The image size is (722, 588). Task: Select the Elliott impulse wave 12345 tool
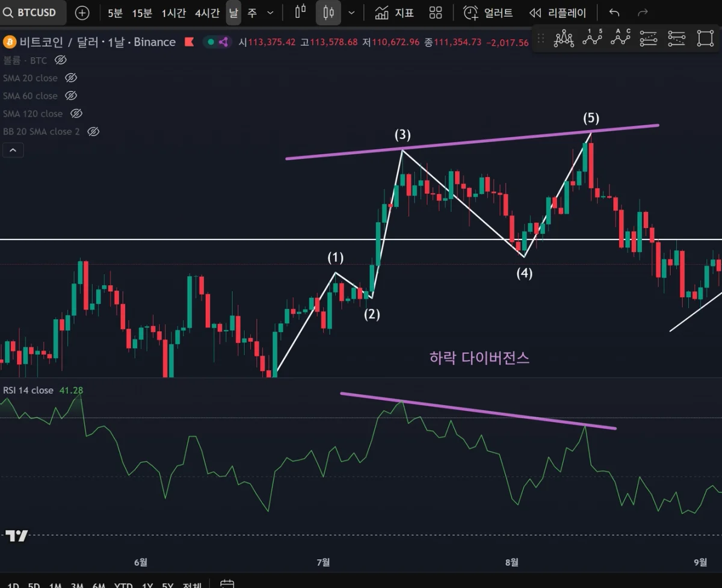[593, 39]
